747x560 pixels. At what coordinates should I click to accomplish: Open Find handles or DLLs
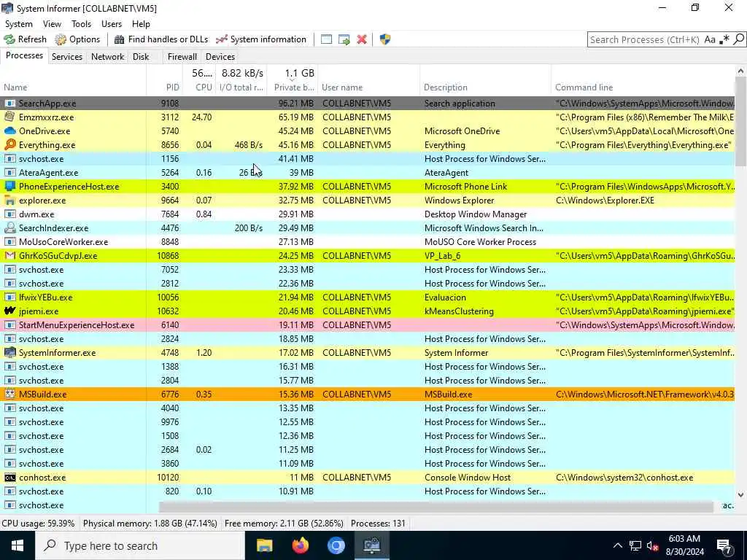coord(161,39)
